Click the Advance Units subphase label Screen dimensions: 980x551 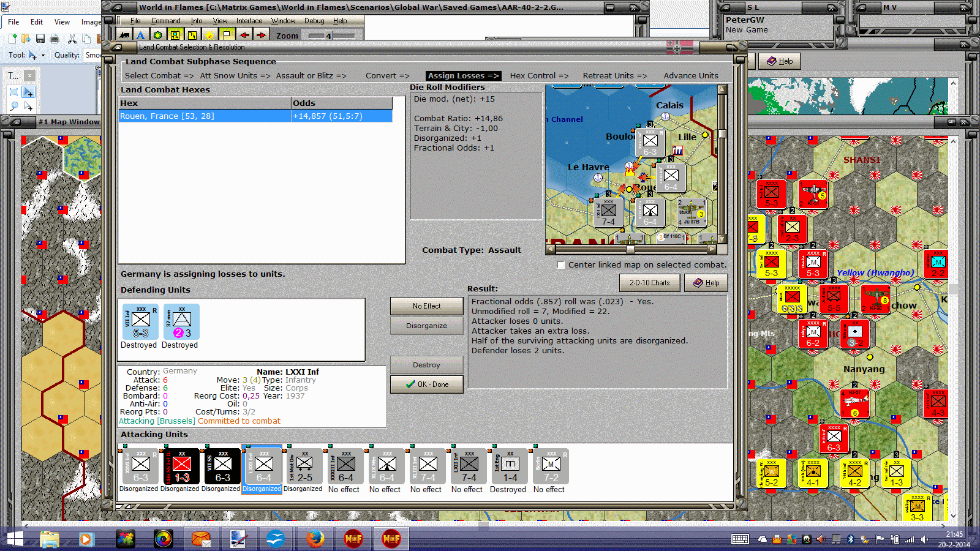691,76
